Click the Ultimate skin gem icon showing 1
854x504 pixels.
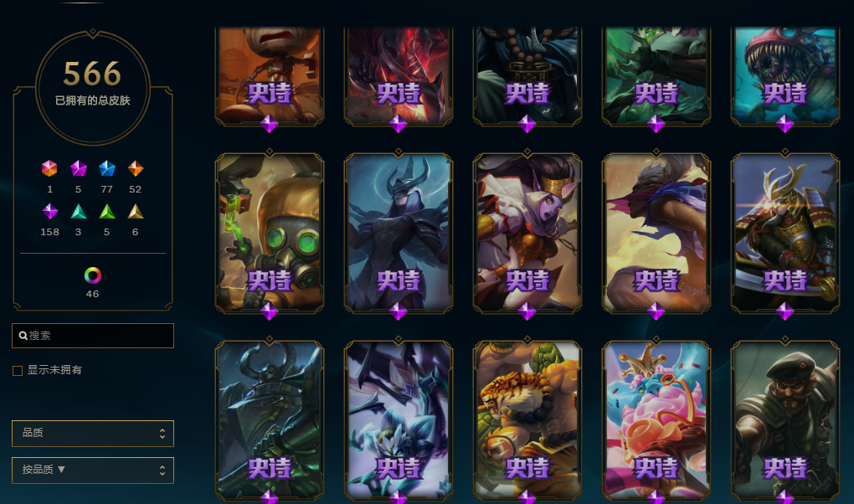(x=49, y=168)
